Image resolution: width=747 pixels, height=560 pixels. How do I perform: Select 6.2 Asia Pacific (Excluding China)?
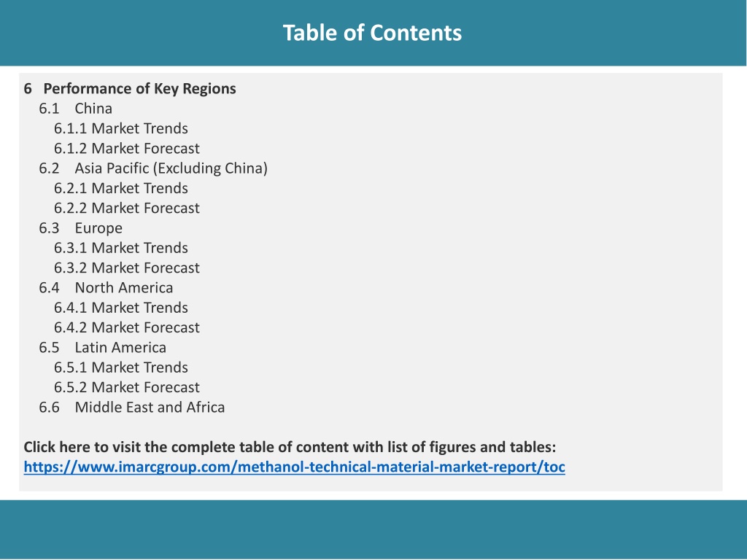(153, 168)
